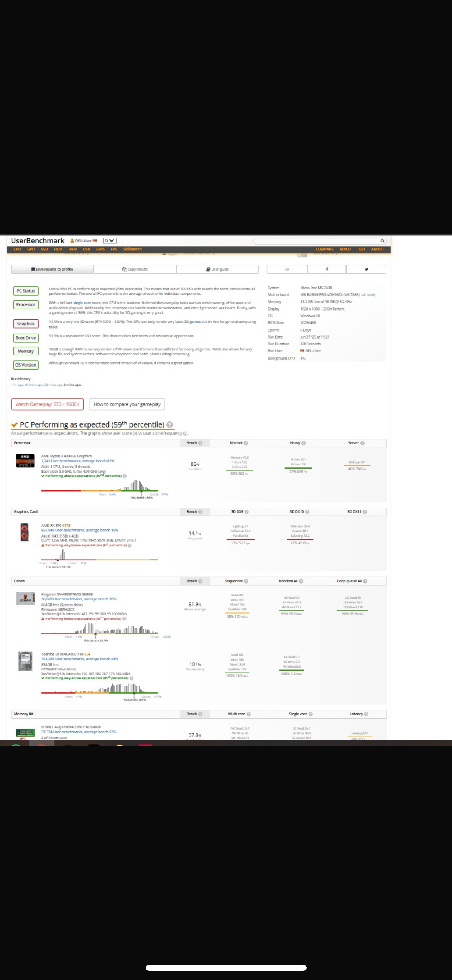Click the Memory status button
This screenshot has width=452, height=980.
pos(26,351)
